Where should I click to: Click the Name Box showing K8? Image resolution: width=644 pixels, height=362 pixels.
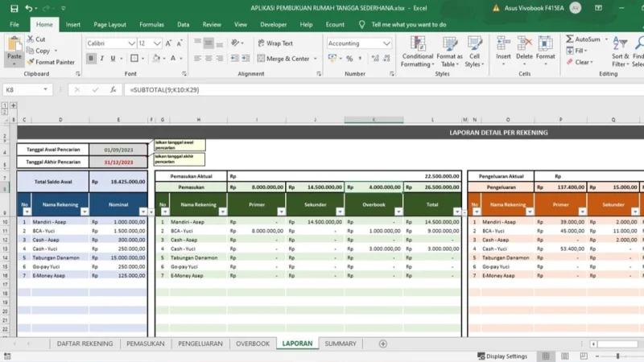pos(23,89)
